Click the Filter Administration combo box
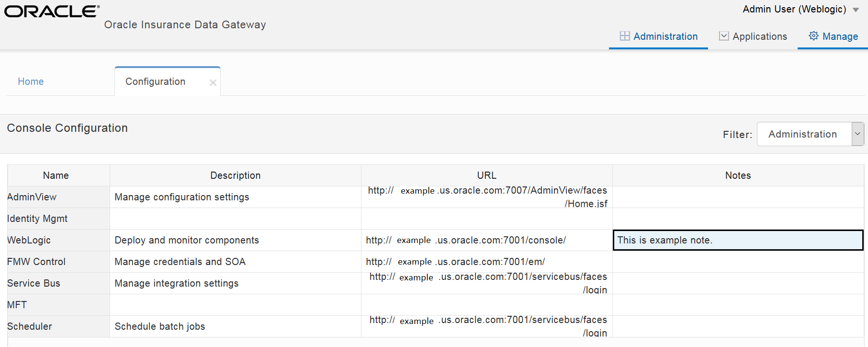868x347 pixels. [x=810, y=134]
